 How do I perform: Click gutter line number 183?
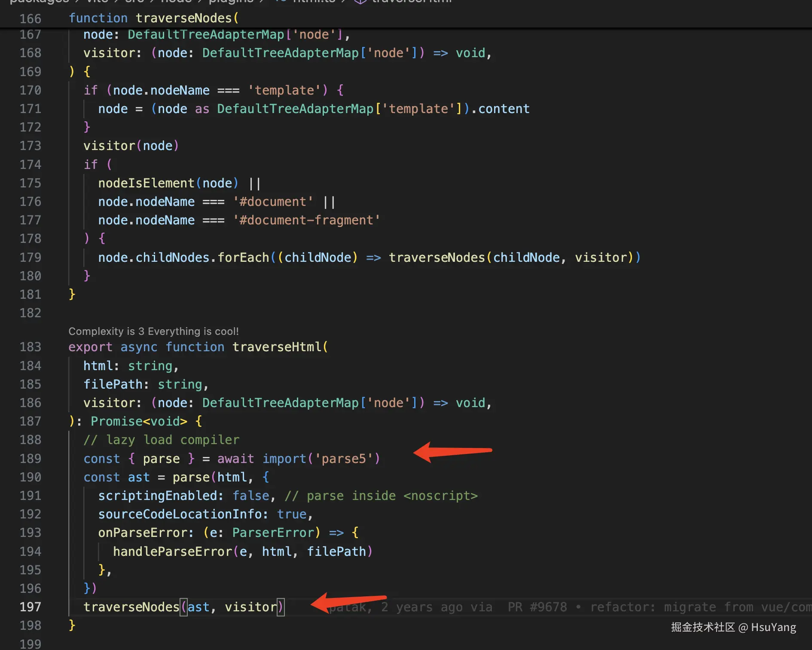(31, 347)
